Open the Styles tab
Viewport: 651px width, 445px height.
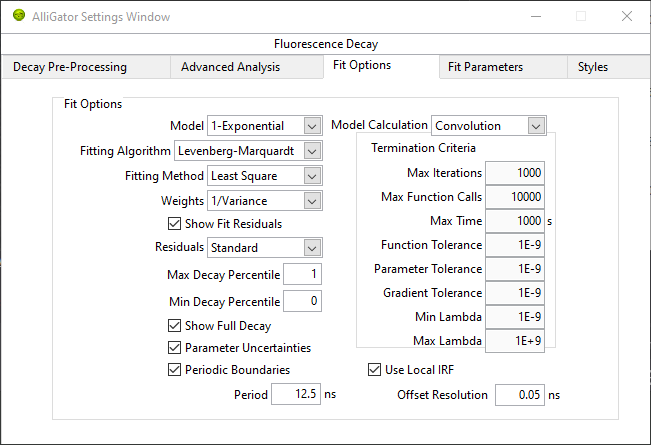point(609,67)
